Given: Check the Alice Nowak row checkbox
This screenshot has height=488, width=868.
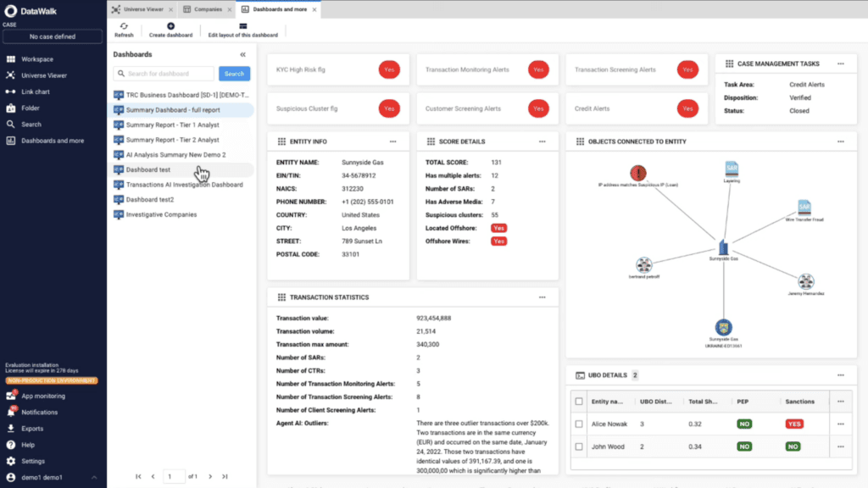Looking at the screenshot, I should coord(579,424).
